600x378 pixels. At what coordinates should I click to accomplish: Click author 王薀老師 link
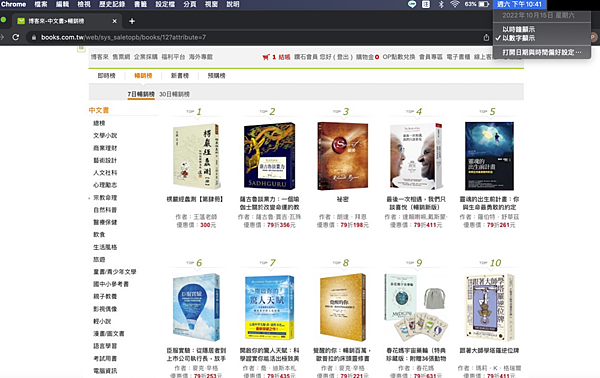pyautogui.click(x=205, y=217)
